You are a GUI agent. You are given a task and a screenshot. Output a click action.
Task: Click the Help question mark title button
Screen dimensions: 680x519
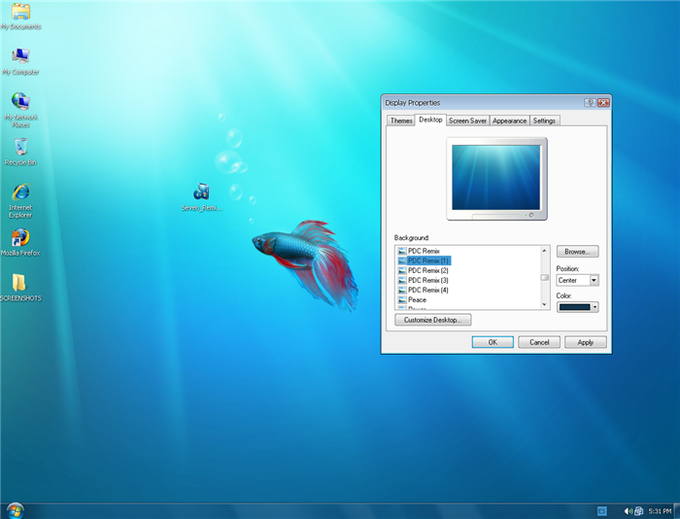click(x=590, y=103)
